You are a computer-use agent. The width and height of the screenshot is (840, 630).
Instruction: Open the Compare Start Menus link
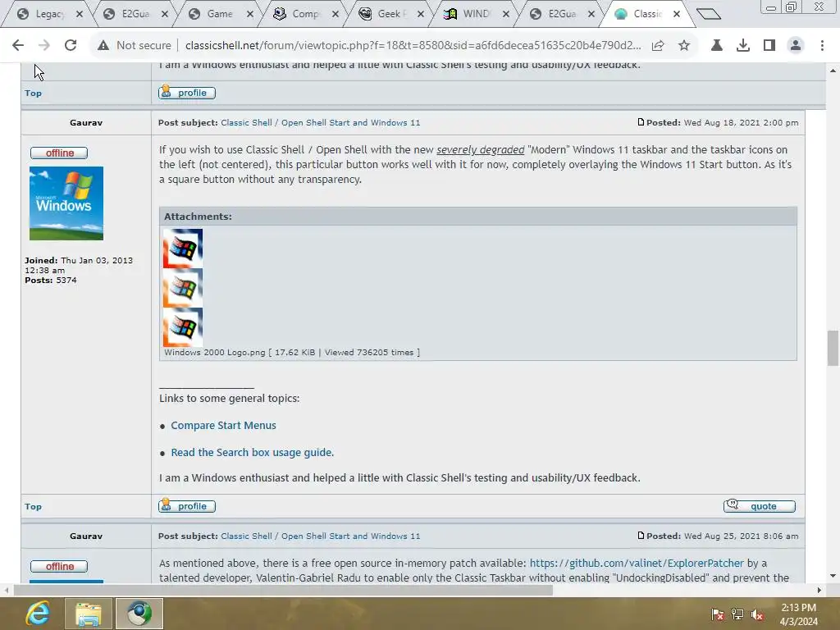pyautogui.click(x=223, y=426)
